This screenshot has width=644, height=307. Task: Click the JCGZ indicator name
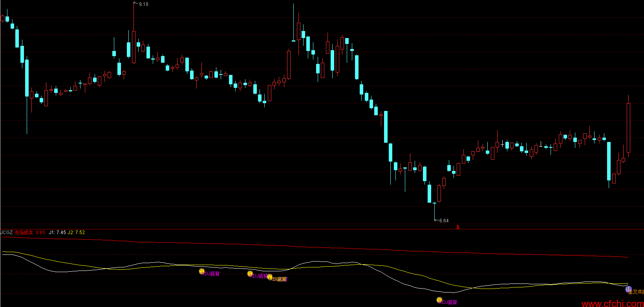(x=7, y=233)
